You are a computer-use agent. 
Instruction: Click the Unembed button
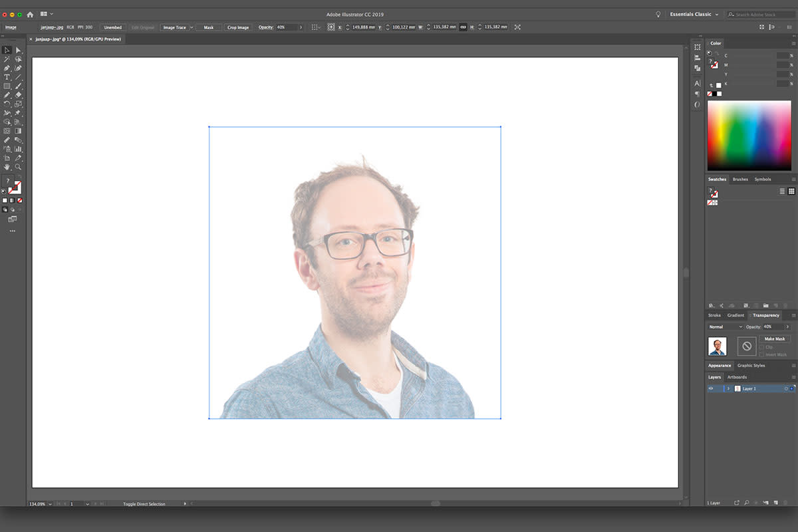tap(113, 27)
